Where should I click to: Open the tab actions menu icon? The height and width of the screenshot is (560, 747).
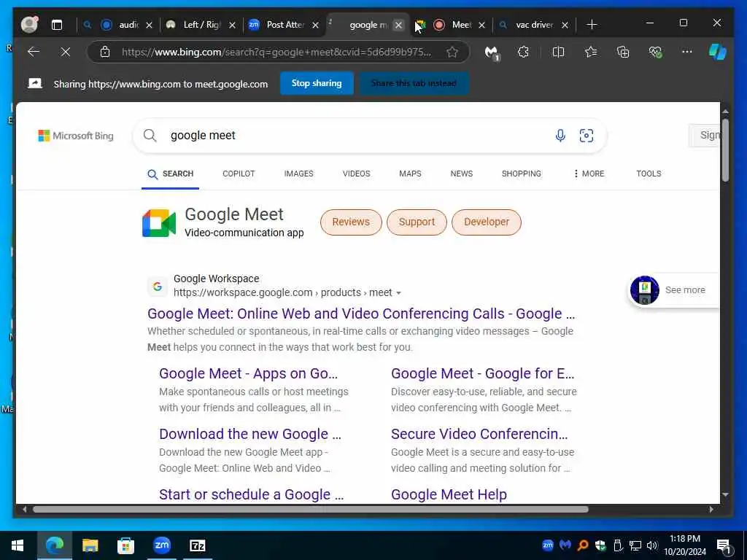tap(57, 25)
